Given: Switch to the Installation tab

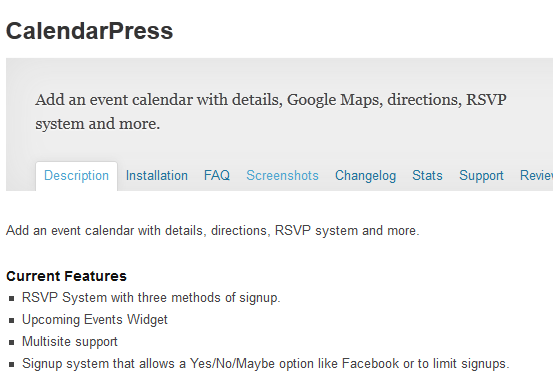Looking at the screenshot, I should tap(157, 176).
